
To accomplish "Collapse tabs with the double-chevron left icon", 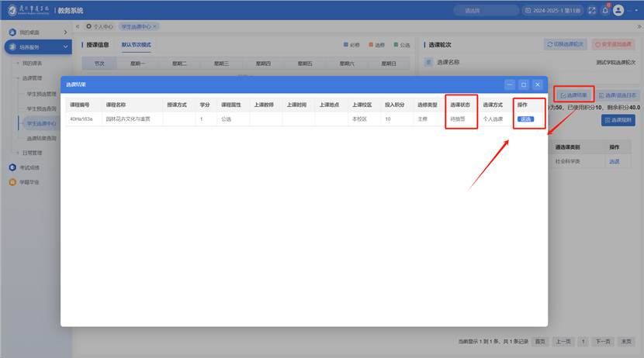I will (77, 26).
